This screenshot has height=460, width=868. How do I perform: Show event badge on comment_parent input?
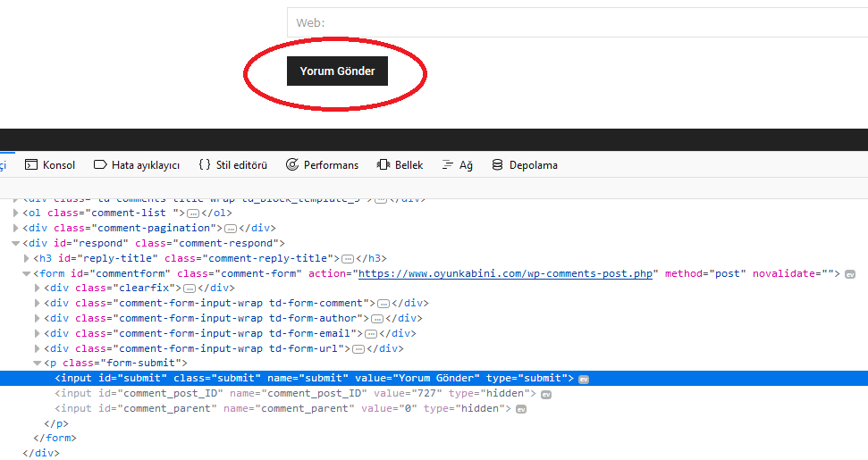(x=521, y=409)
